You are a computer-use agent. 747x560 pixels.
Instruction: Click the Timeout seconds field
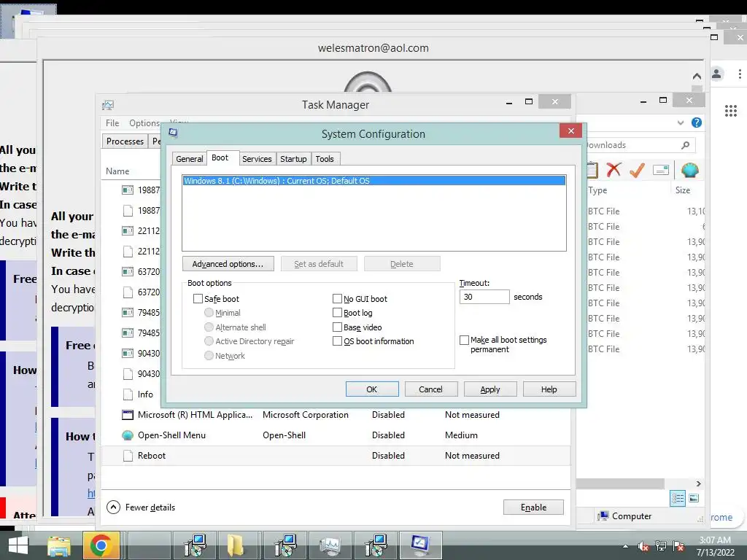pos(484,297)
